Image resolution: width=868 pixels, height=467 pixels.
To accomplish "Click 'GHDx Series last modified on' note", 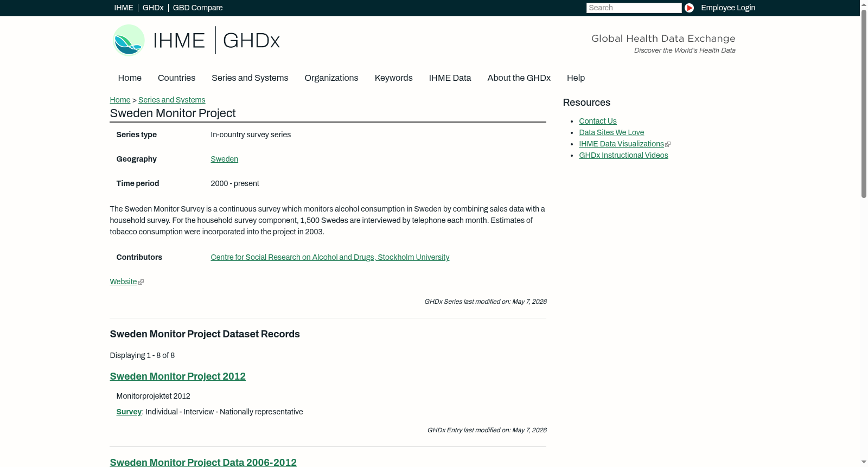I will click(485, 302).
